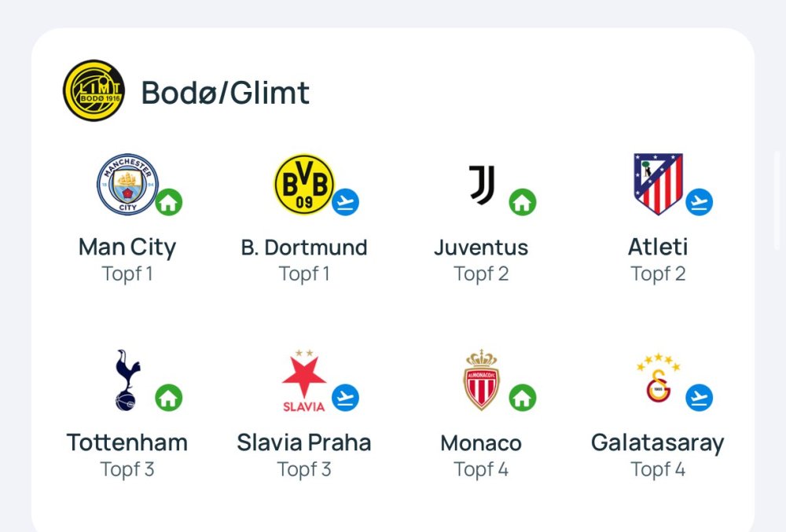This screenshot has height=532, width=786.
Task: Click the scrollbar at right edge
Action: (778, 200)
